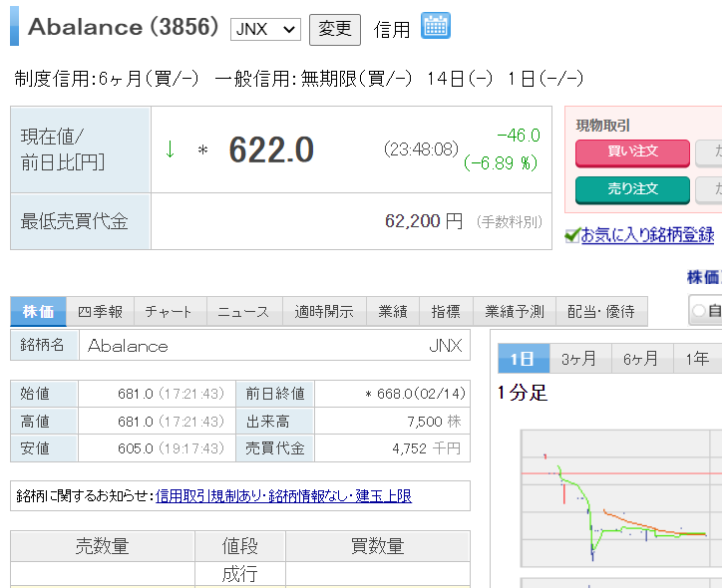Open the JNX market dropdown
Image resolution: width=722 pixels, height=588 pixels.
[x=265, y=29]
